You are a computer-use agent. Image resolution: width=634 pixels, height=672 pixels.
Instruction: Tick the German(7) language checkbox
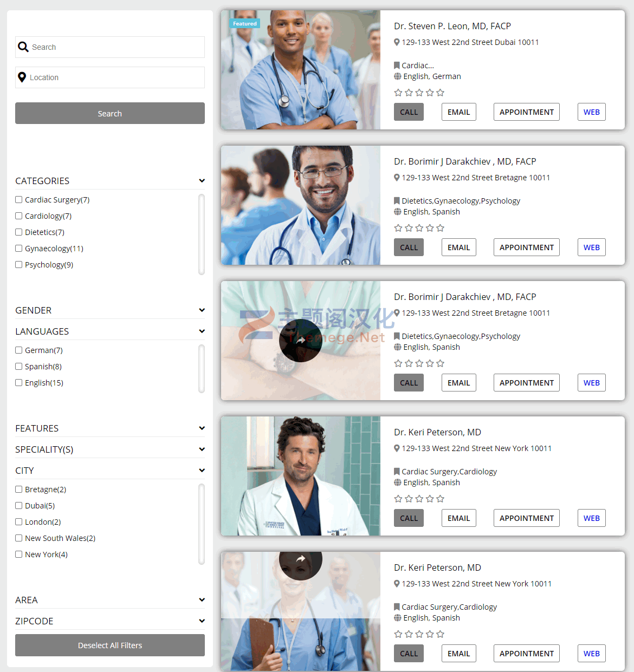point(19,350)
